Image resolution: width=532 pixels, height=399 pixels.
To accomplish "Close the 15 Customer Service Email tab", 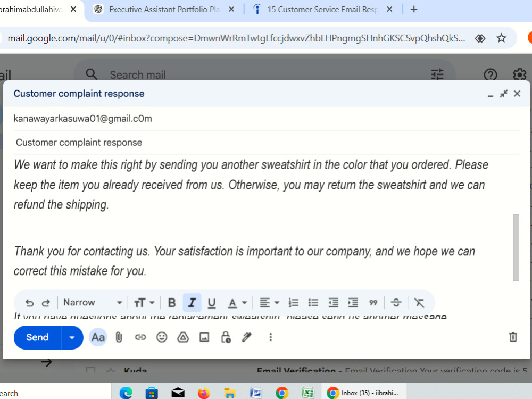I will point(389,10).
